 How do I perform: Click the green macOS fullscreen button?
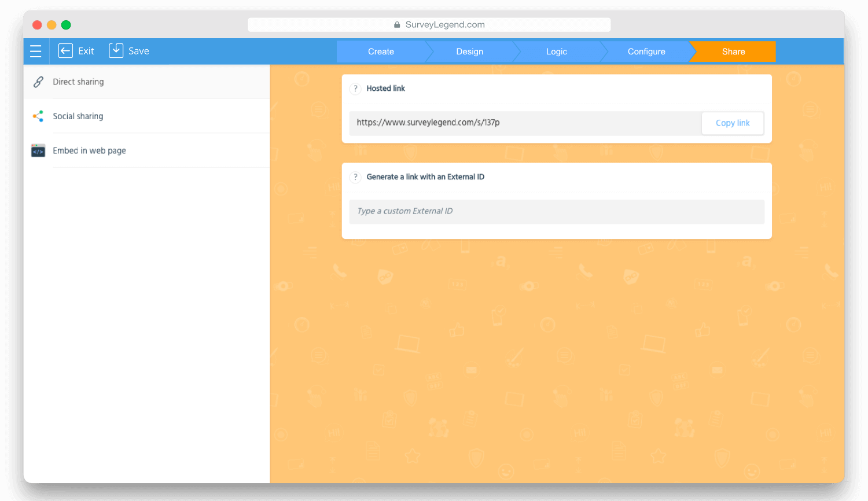point(66,25)
